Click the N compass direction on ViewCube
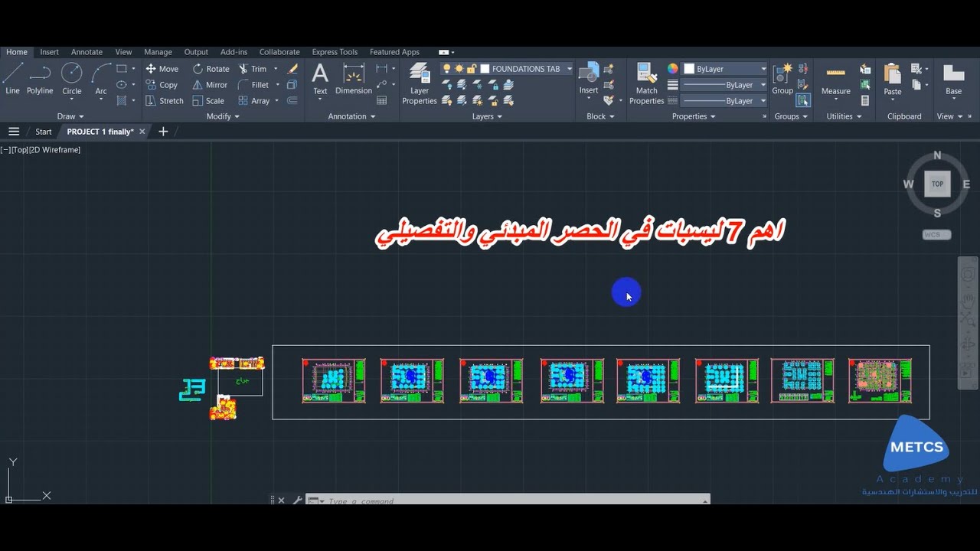980x551 pixels. pos(937,155)
